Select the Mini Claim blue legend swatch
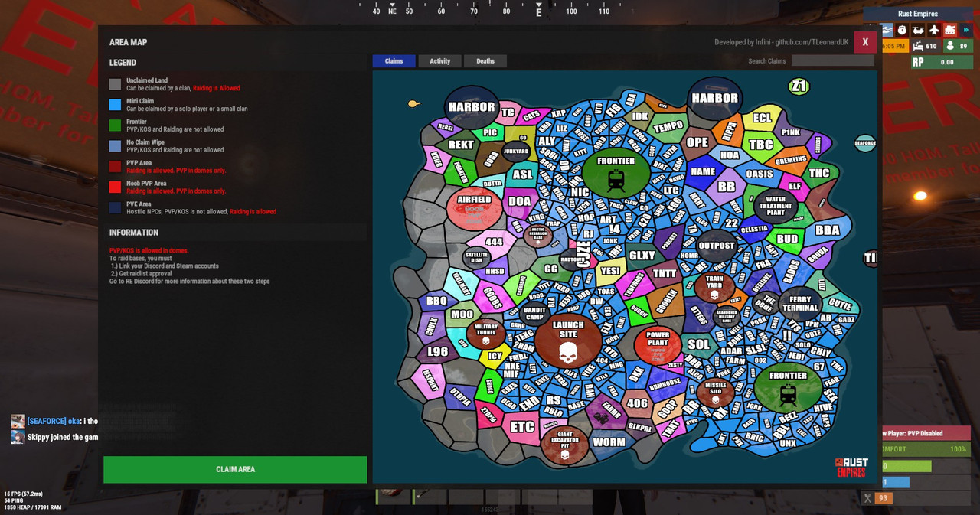 pyautogui.click(x=115, y=105)
